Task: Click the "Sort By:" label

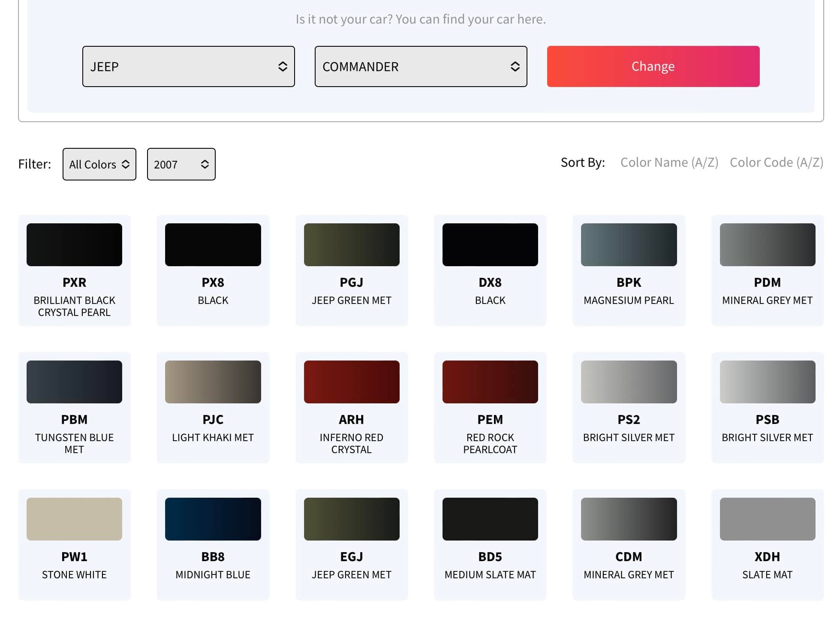Action: 583,162
